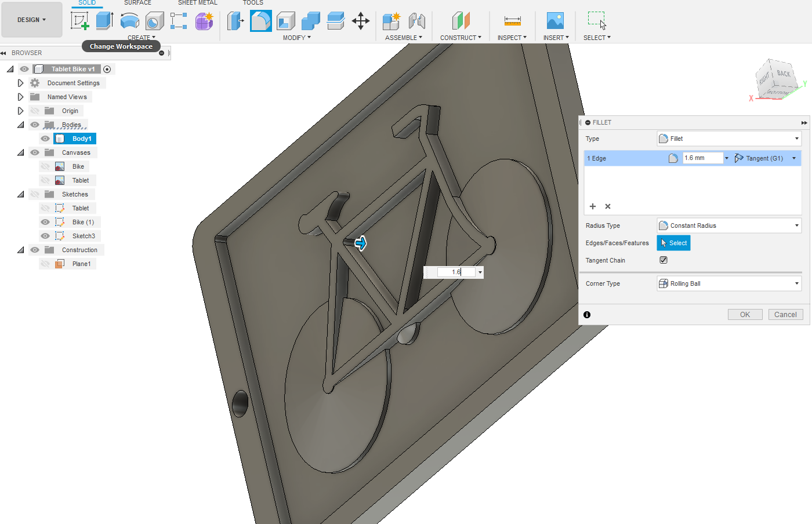This screenshot has height=524, width=812.
Task: Select the Press Pull tool icon
Action: pyautogui.click(x=235, y=21)
